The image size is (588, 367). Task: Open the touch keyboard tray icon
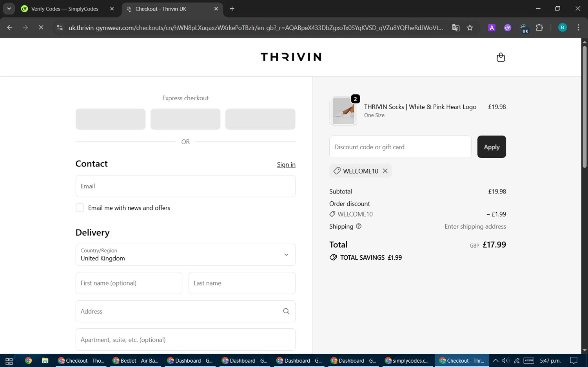tap(529, 361)
